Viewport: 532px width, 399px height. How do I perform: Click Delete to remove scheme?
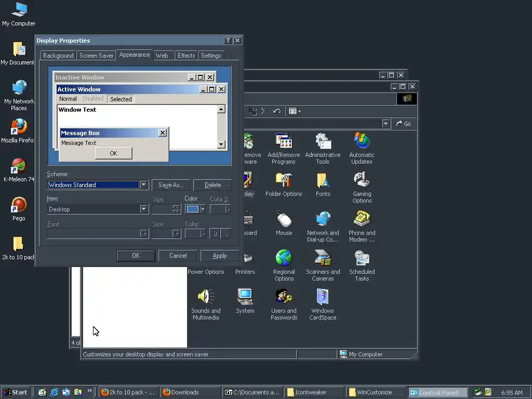212,185
